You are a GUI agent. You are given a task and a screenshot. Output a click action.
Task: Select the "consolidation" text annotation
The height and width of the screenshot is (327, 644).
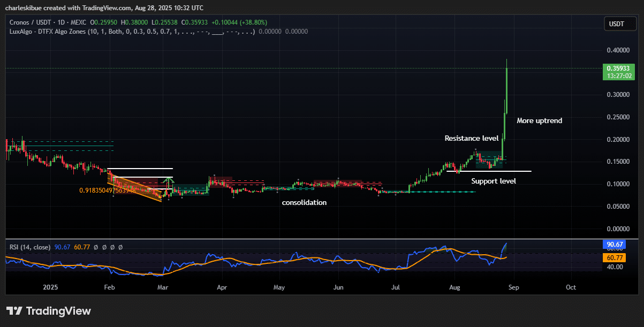coord(304,203)
